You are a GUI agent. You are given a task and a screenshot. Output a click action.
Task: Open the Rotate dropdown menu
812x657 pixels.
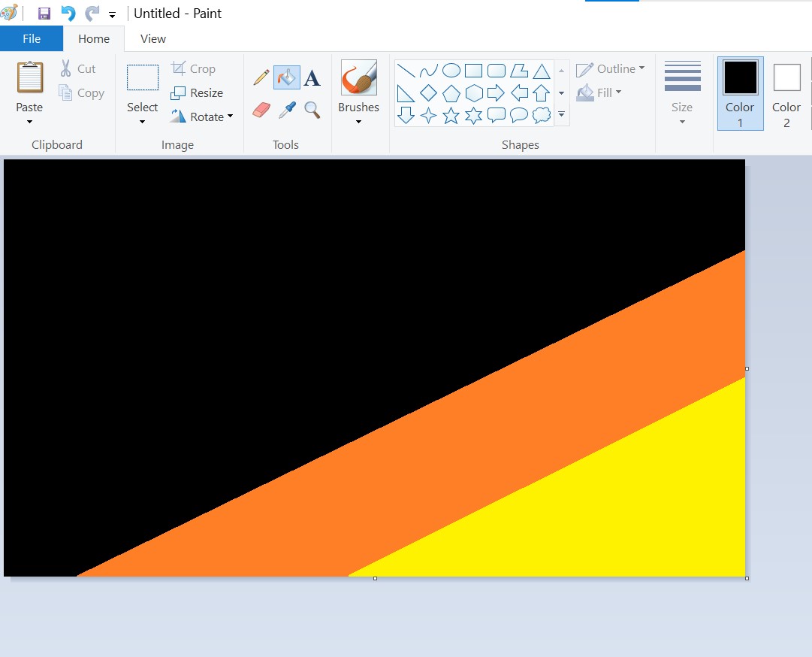click(x=202, y=117)
